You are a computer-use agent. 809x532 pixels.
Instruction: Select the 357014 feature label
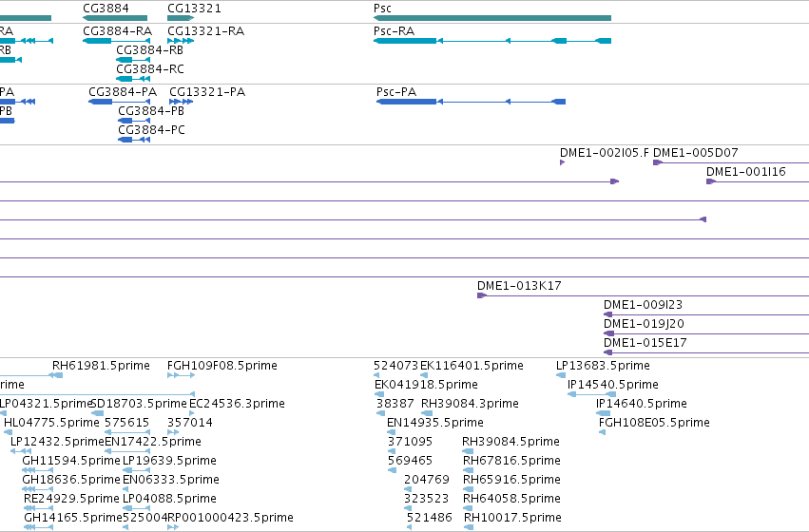pyautogui.click(x=190, y=423)
